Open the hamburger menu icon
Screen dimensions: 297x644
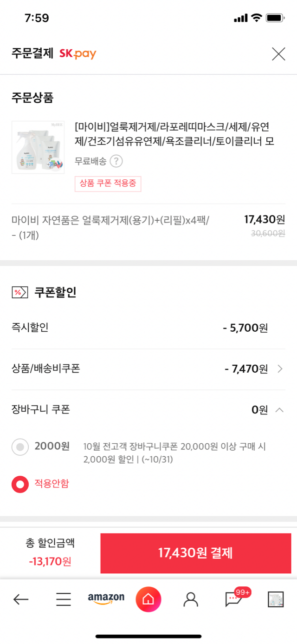[x=64, y=599]
